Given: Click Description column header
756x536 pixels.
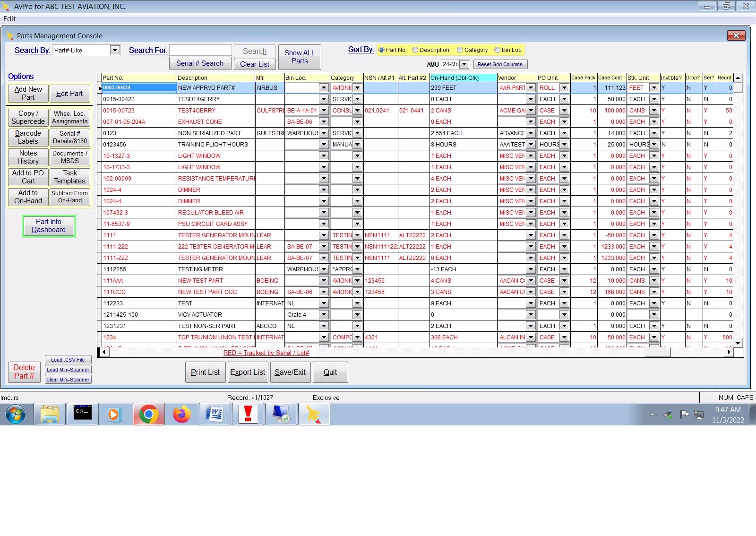Looking at the screenshot, I should click(x=216, y=78).
